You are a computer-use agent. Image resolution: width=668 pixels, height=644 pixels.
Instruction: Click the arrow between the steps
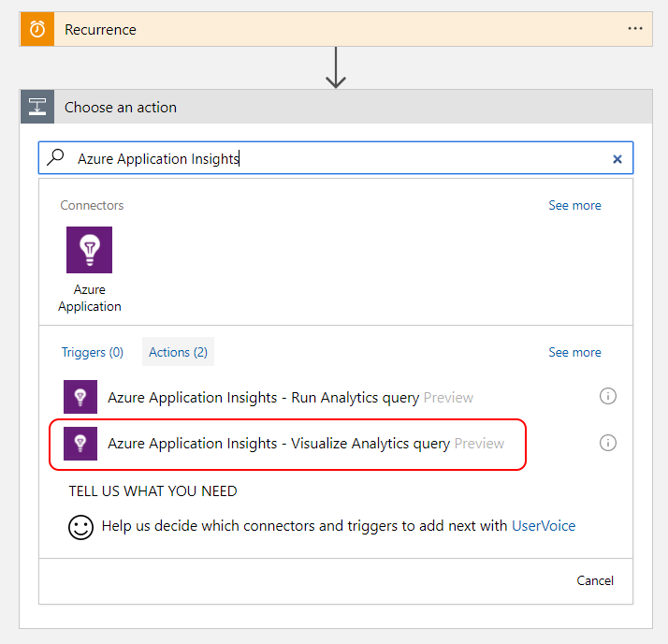[x=335, y=69]
